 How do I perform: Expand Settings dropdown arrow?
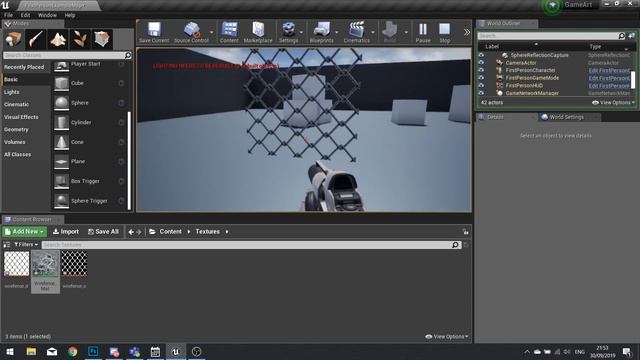[301, 32]
